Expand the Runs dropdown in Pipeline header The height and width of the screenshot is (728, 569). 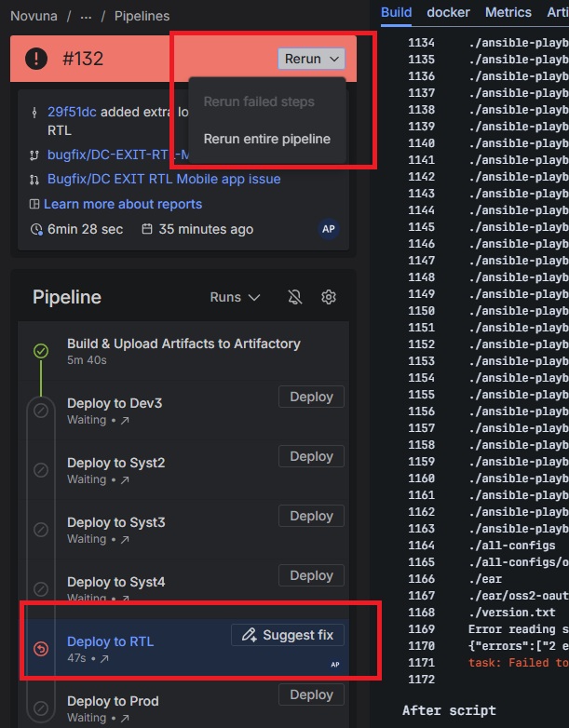235,297
